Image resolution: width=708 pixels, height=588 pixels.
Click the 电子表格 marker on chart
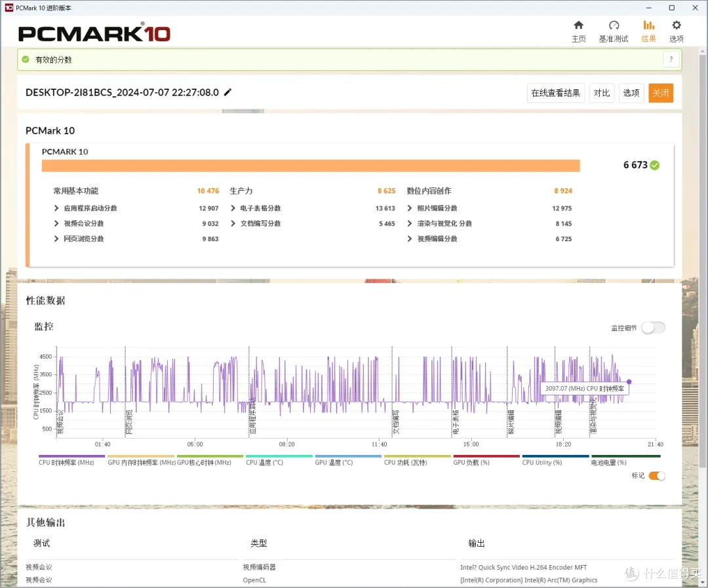pos(456,421)
